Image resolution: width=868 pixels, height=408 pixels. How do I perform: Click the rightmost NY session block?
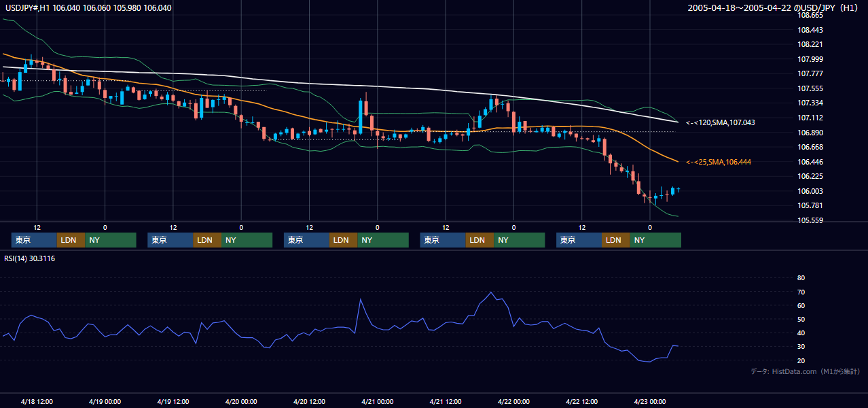(x=655, y=240)
